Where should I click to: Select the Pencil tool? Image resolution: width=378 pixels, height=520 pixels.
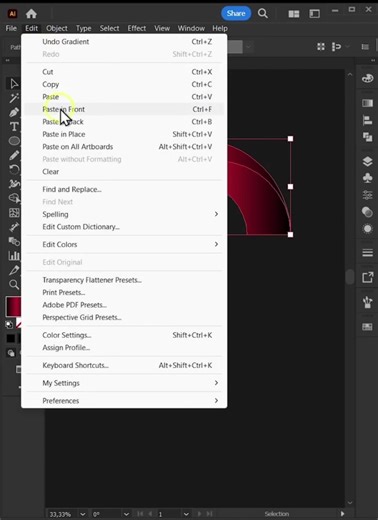tap(14, 155)
